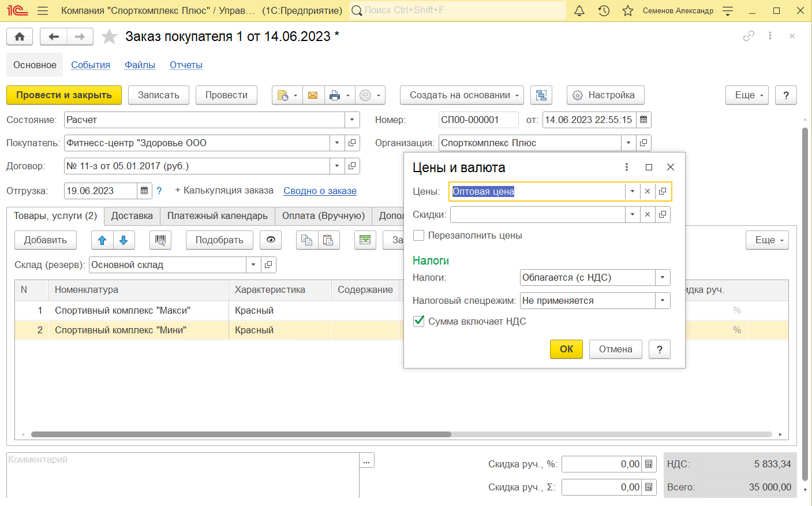The image size is (812, 506).
Task: Expand the Договор dropdown arrow
Action: [337, 166]
